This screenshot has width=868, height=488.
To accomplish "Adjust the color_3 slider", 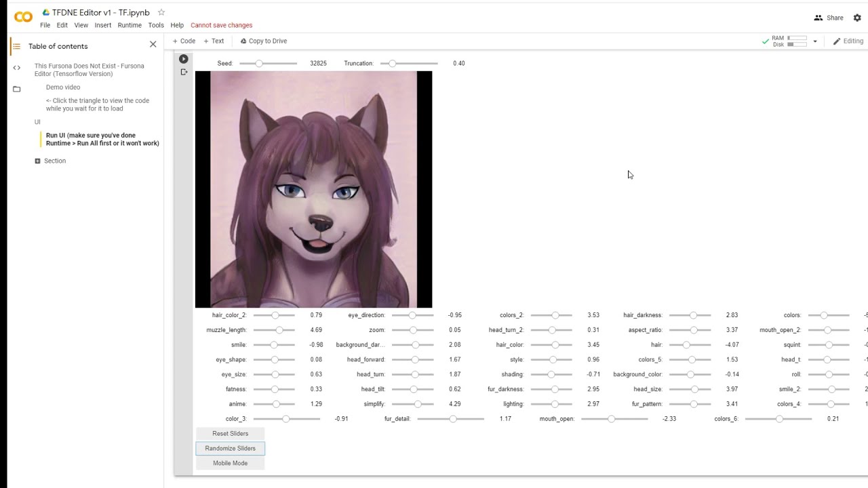I will pyautogui.click(x=285, y=419).
